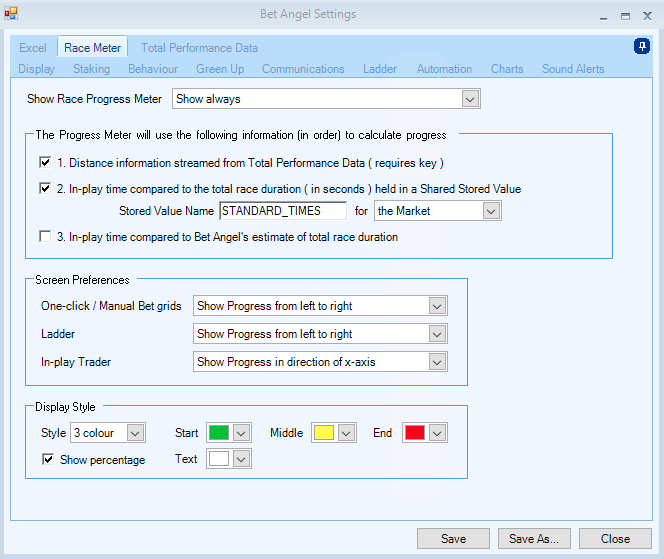This screenshot has height=559, width=664.
Task: Open the Text colour dropdown arrow
Action: (x=241, y=459)
